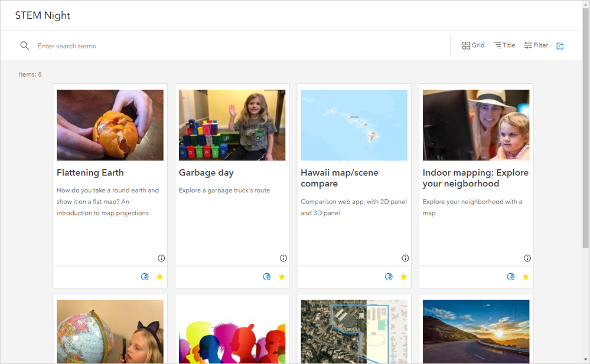Click Hawaii map/scene compare title
590x364 pixels.
coord(340,178)
